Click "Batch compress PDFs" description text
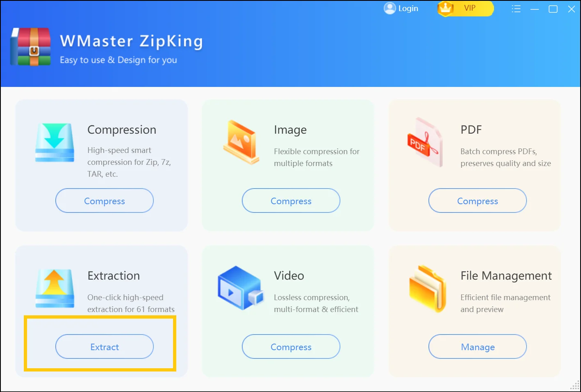 pos(506,157)
